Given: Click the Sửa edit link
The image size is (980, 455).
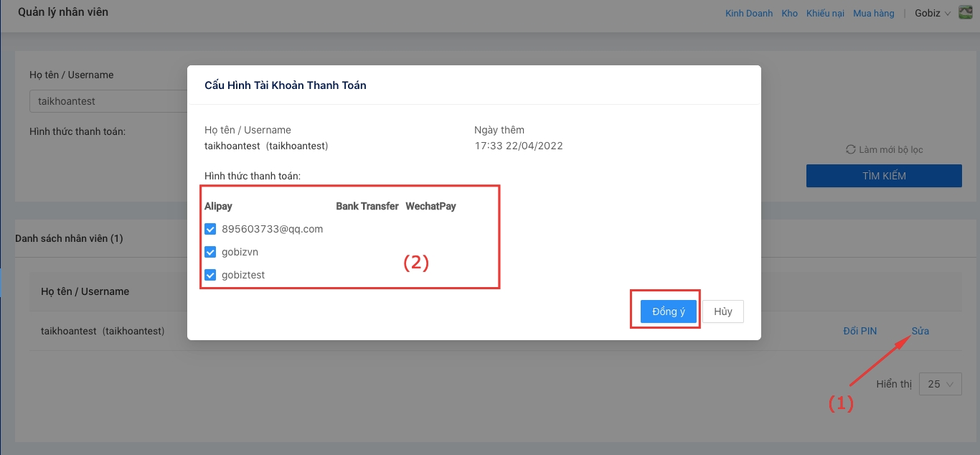Looking at the screenshot, I should [920, 331].
